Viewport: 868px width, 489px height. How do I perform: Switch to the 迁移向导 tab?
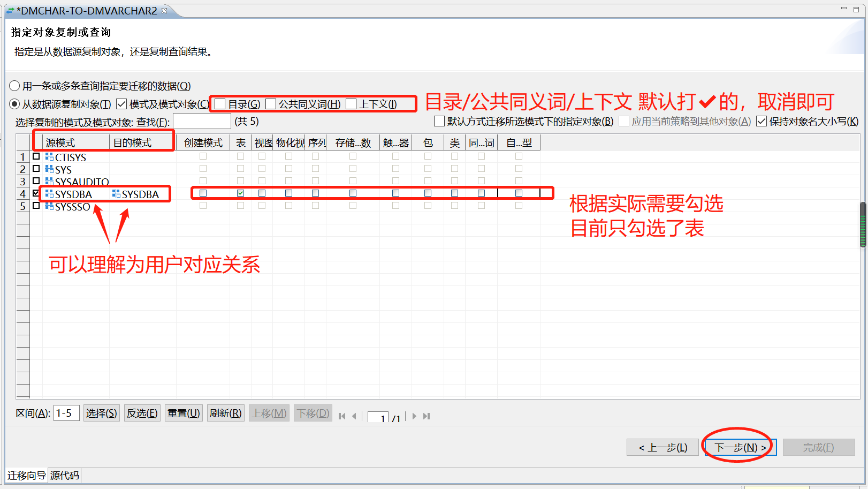pos(26,476)
